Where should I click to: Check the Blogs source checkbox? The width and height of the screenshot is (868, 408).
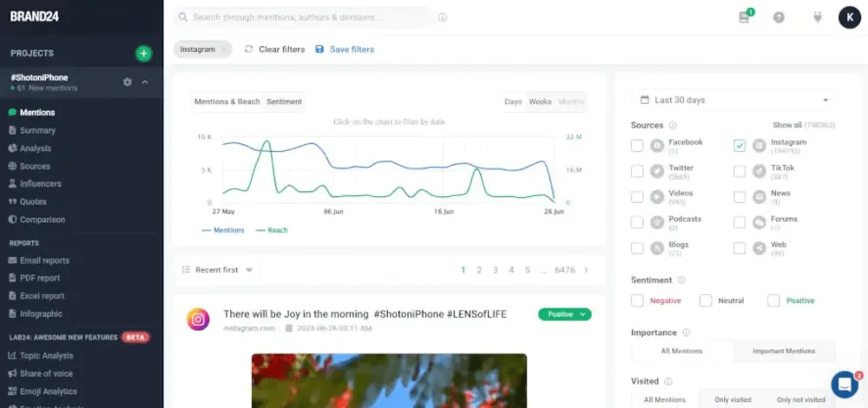[x=637, y=248]
